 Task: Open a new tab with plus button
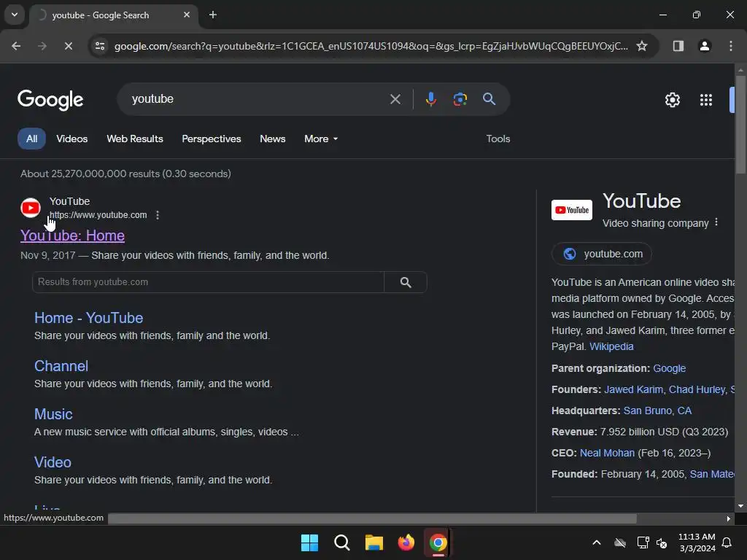click(213, 15)
